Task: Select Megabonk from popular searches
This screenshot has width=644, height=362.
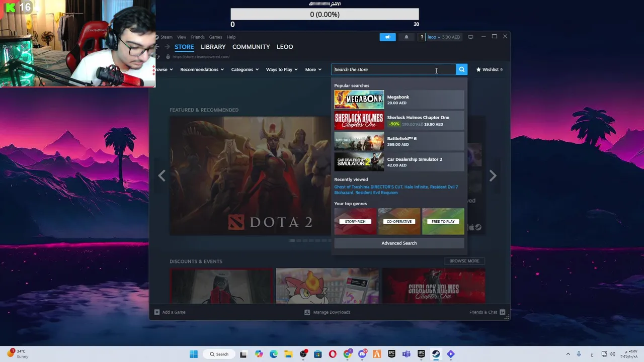Action: (x=399, y=100)
